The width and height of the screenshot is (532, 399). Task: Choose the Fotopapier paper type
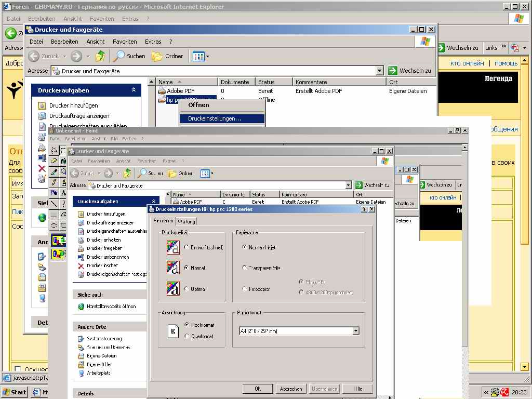tap(244, 289)
